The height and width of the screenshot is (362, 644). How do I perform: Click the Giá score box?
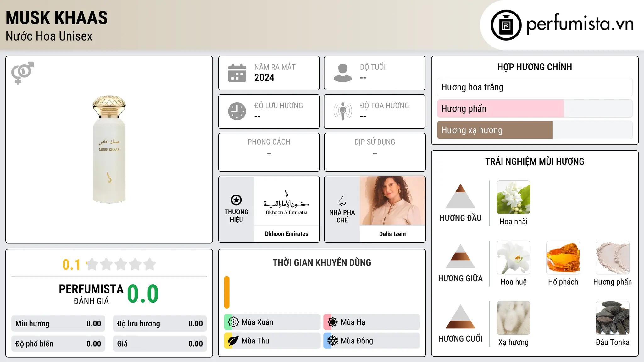click(160, 344)
